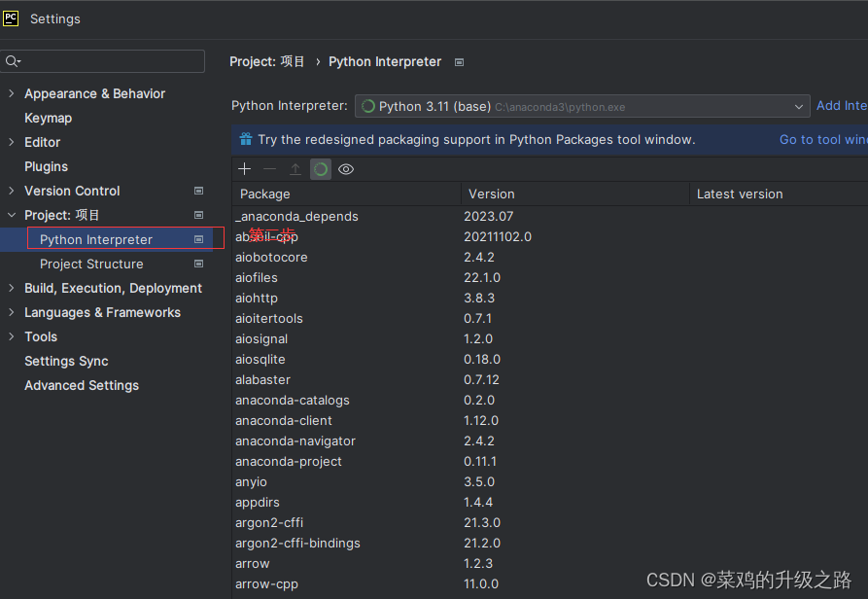The image size is (868, 599).
Task: Click version 21.3.0 of argon2-cffi
Action: pyautogui.click(x=482, y=522)
